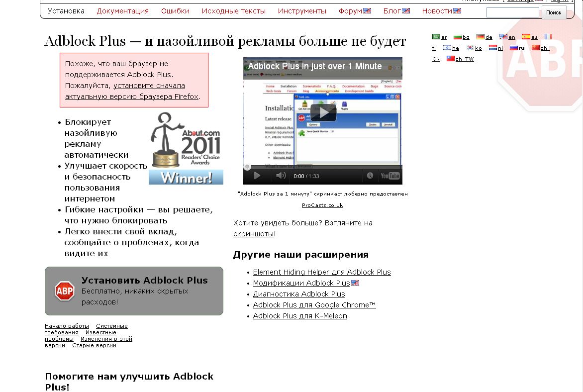
Task: Open the Ошибки navigation link
Action: 175,11
